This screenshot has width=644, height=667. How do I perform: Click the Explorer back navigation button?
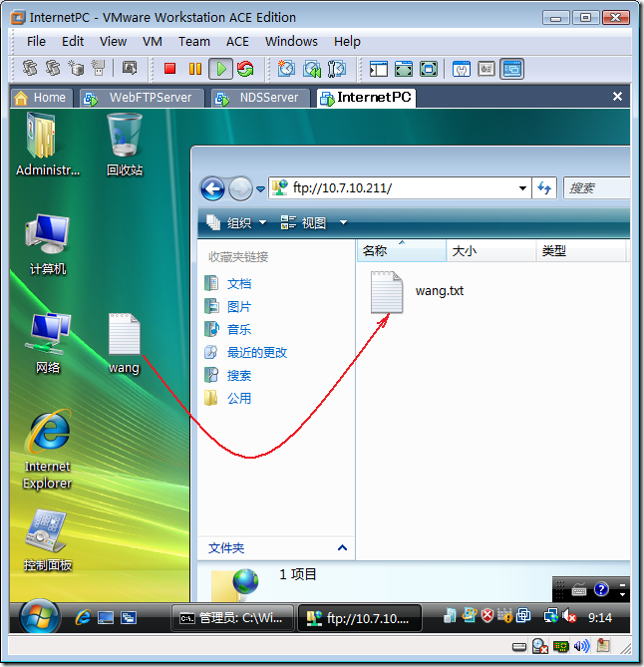pos(212,188)
